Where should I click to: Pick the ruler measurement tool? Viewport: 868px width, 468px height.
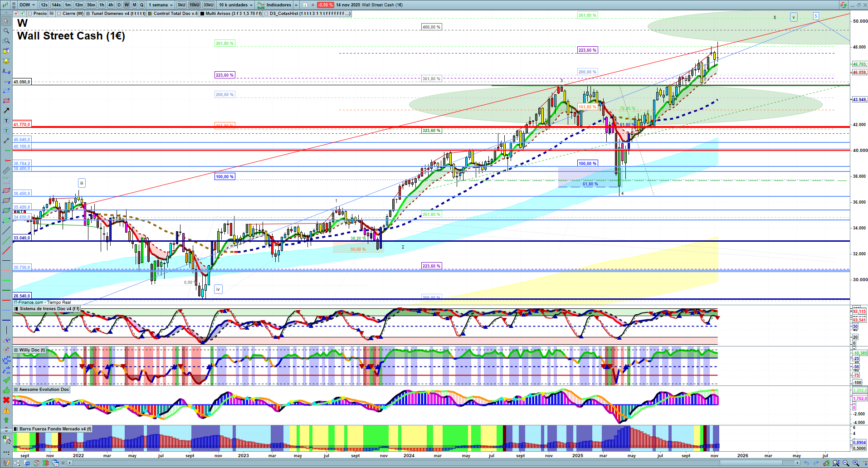(6, 171)
